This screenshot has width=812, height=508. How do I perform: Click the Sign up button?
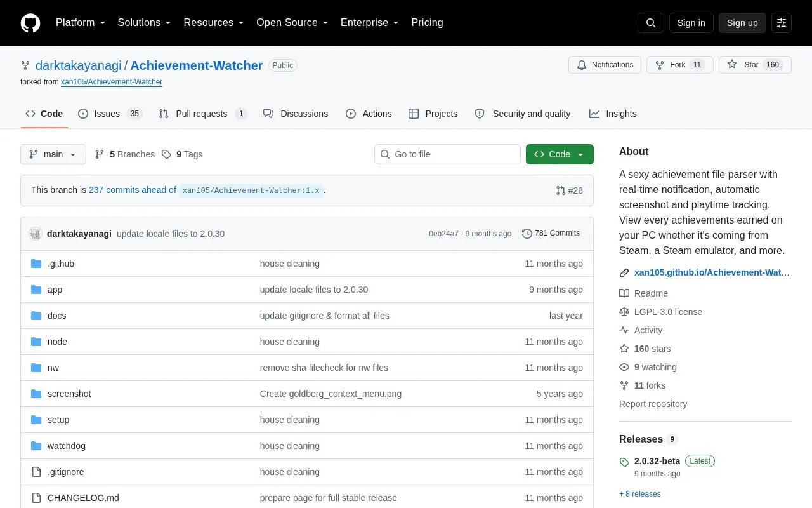742,23
